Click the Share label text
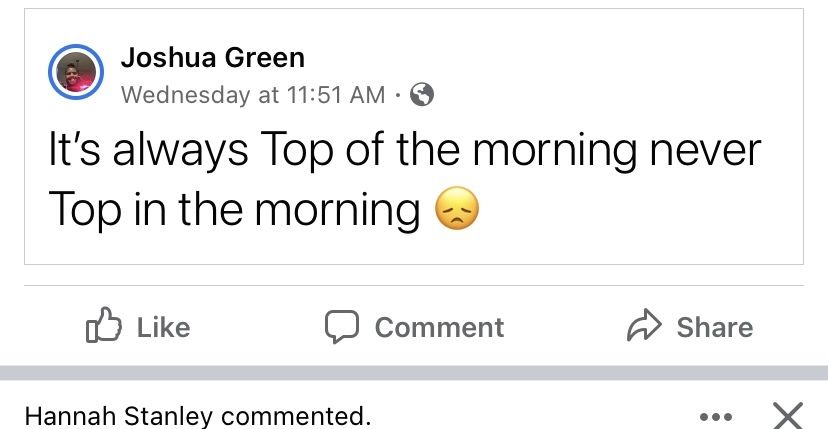Image resolution: width=828 pixels, height=429 pixels. (x=715, y=327)
